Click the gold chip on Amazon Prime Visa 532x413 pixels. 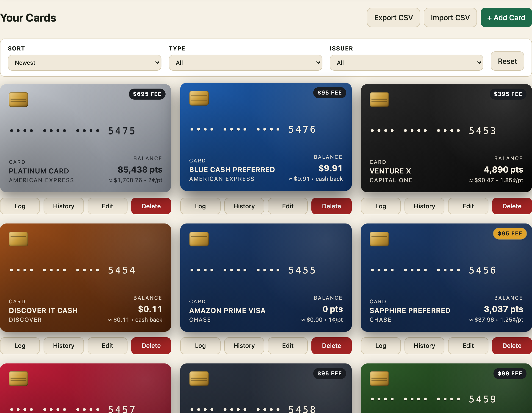[199, 239]
